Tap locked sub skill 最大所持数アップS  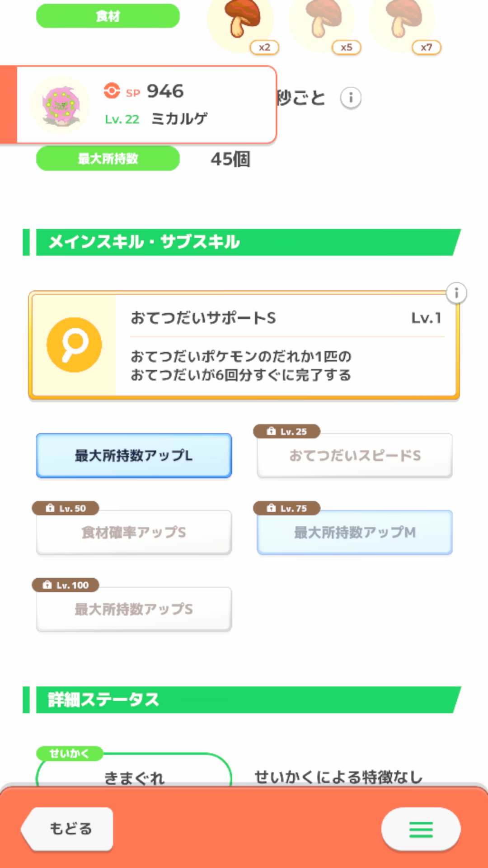pos(134,609)
